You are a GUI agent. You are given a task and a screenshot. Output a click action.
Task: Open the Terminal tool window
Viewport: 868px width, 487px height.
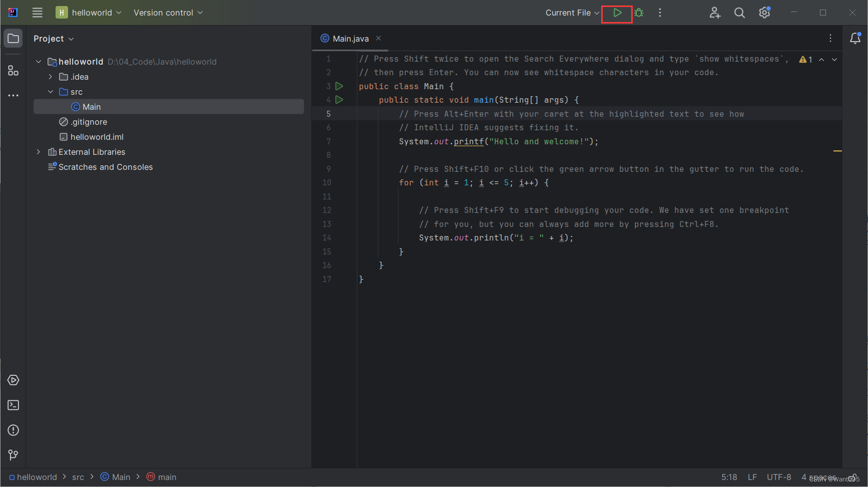pyautogui.click(x=14, y=405)
